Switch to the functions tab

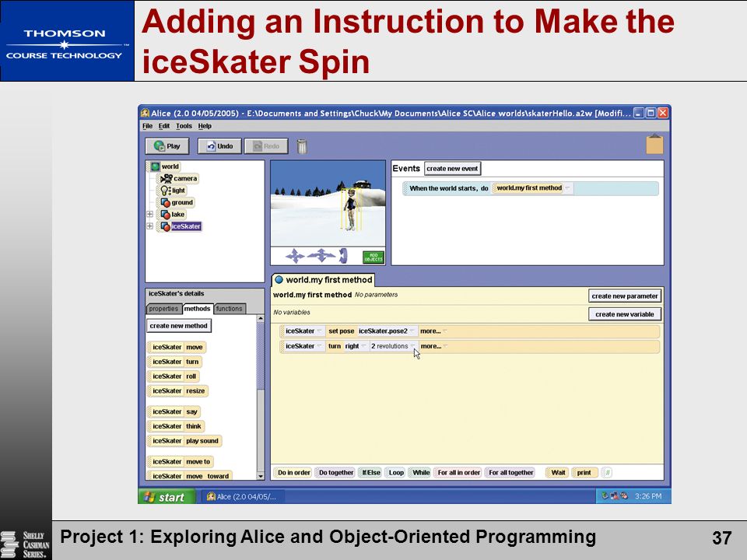[229, 309]
